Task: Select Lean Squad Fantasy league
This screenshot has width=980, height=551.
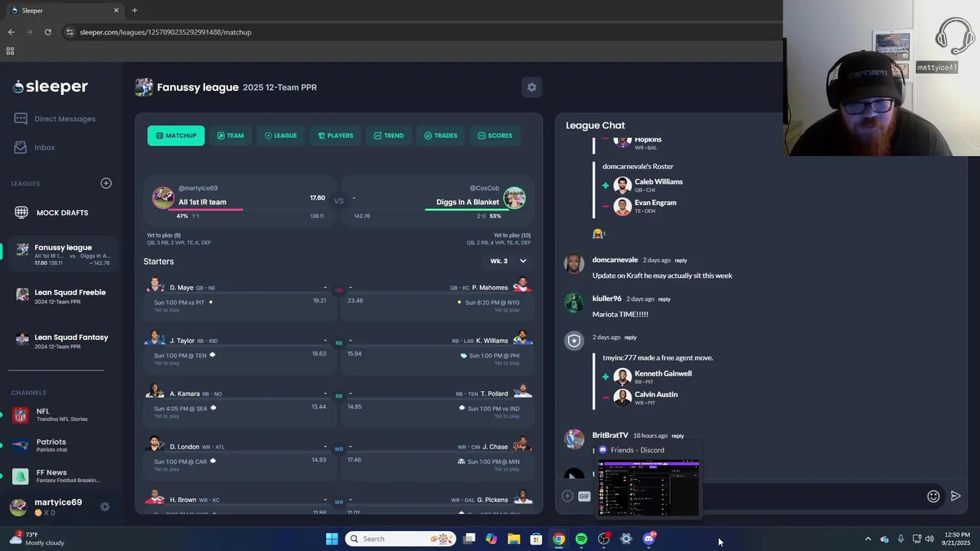Action: (61, 341)
